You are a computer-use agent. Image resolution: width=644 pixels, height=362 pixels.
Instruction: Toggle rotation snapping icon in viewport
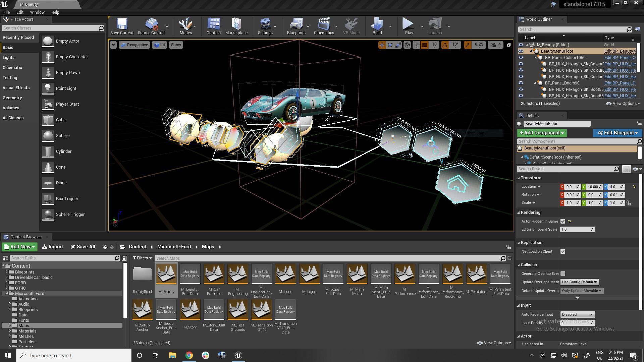point(445,45)
